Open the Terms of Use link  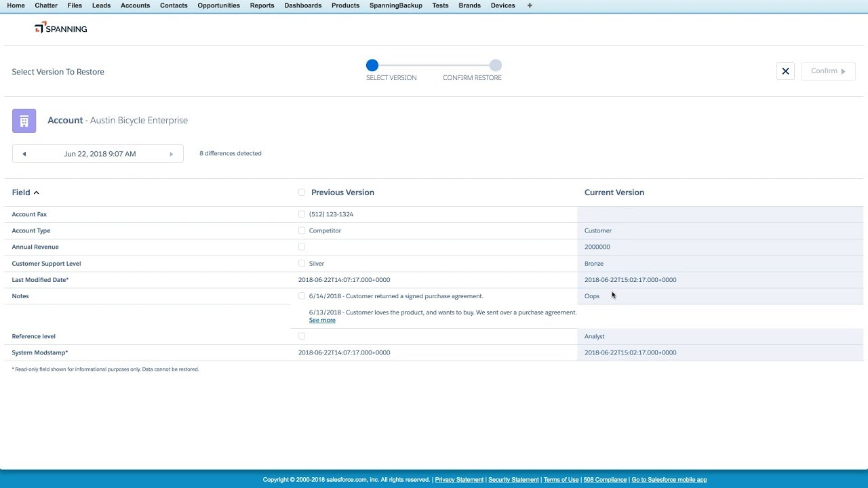pyautogui.click(x=561, y=480)
